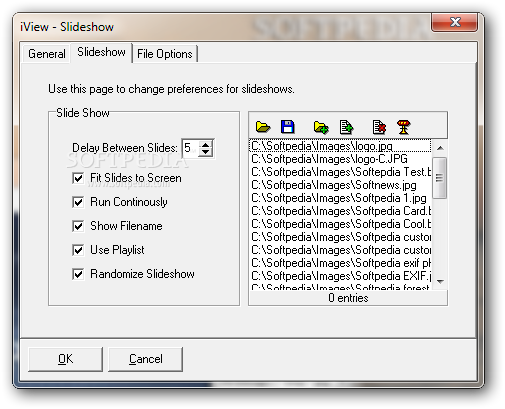Image resolution: width=505 pixels, height=409 pixels.
Task: Toggle Fit Slides to Screen checkbox
Action: (x=78, y=178)
